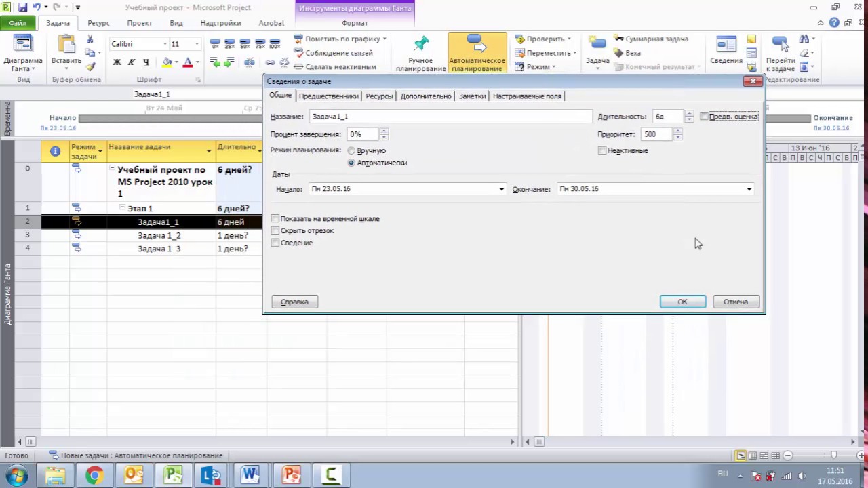Click the Indent task green arrow
Image resolution: width=868 pixels, height=488 pixels.
click(x=230, y=62)
